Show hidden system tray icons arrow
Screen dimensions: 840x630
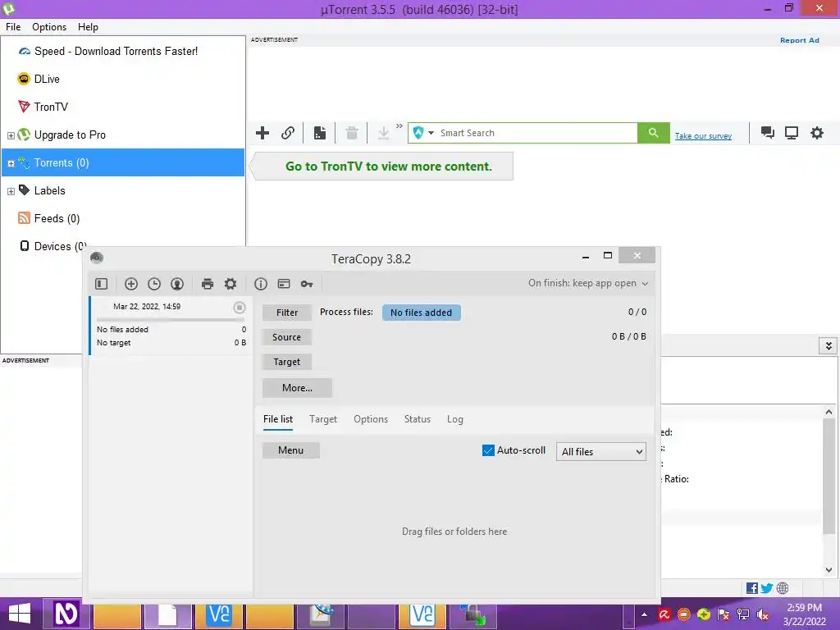click(x=644, y=614)
